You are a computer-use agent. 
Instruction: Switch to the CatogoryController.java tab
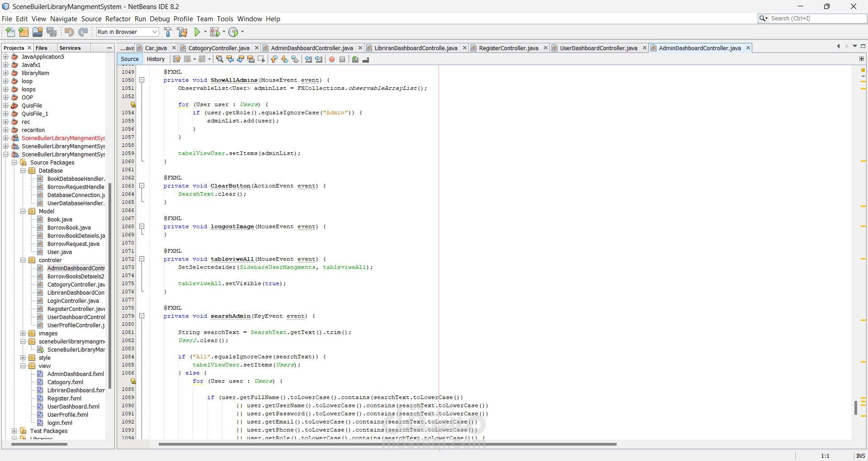[x=219, y=48]
